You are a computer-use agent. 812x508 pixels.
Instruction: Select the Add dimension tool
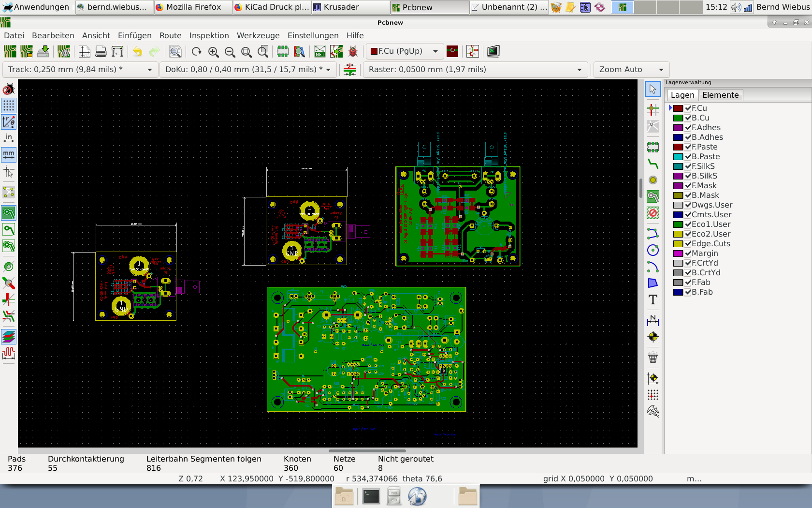click(x=653, y=320)
